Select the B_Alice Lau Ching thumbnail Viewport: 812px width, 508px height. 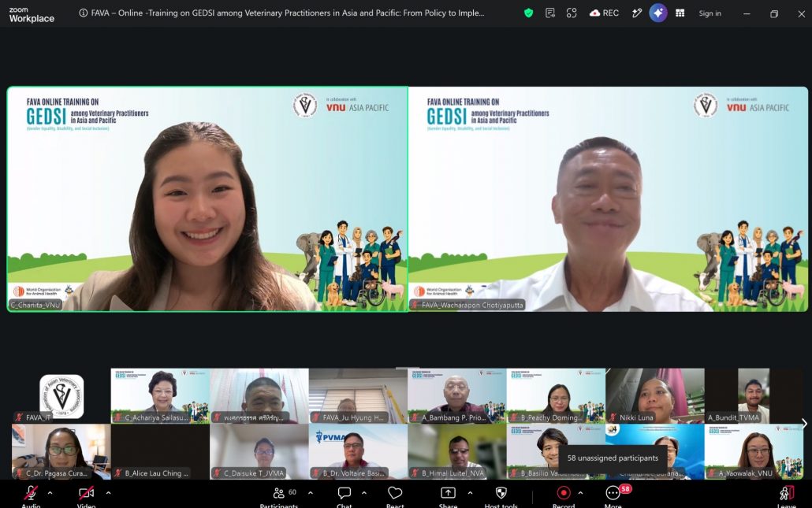[x=161, y=451]
